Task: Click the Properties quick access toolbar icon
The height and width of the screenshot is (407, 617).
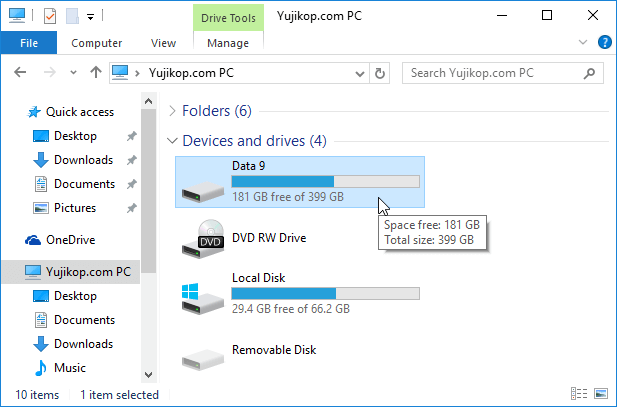Action: point(50,16)
